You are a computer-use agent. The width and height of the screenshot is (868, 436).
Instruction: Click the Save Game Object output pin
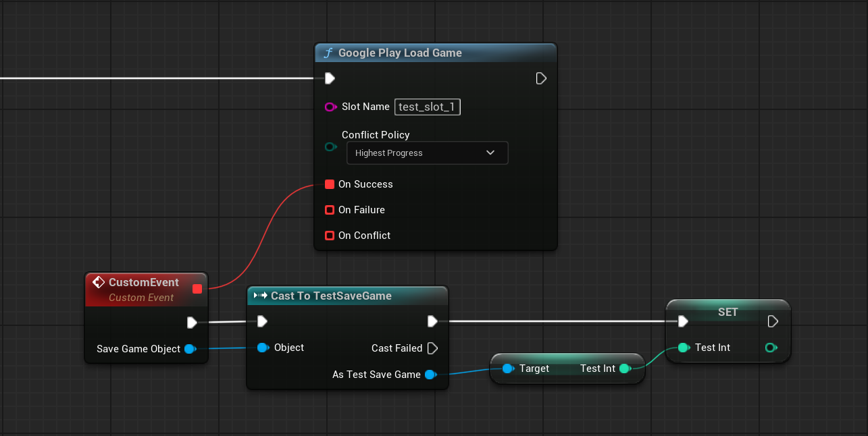tap(190, 349)
